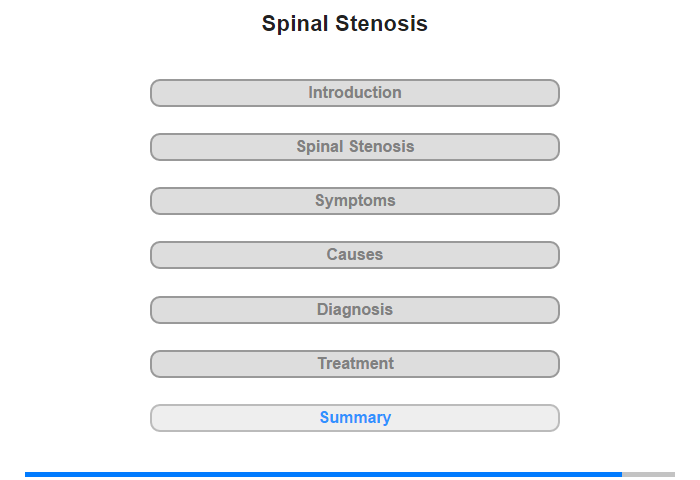Jump to the blue Summary section

pyautogui.click(x=355, y=418)
